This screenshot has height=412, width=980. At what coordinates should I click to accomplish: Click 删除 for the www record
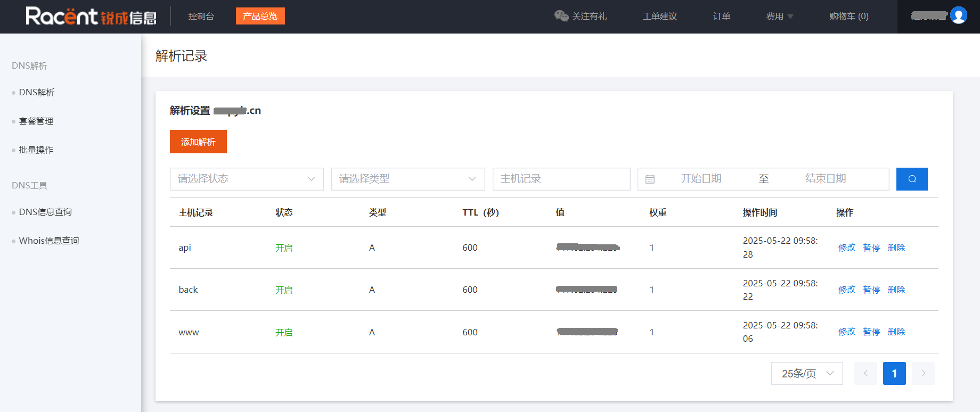[896, 332]
